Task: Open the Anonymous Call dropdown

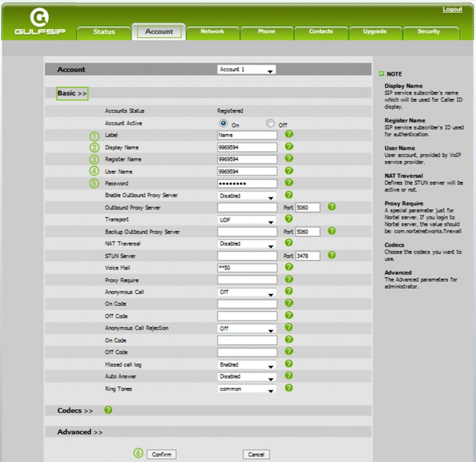Action: coord(246,293)
